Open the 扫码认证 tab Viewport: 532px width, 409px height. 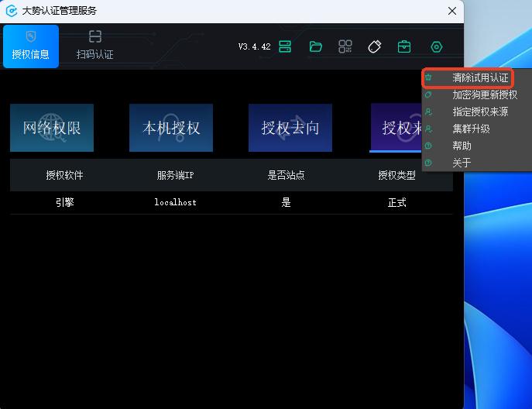[95, 46]
